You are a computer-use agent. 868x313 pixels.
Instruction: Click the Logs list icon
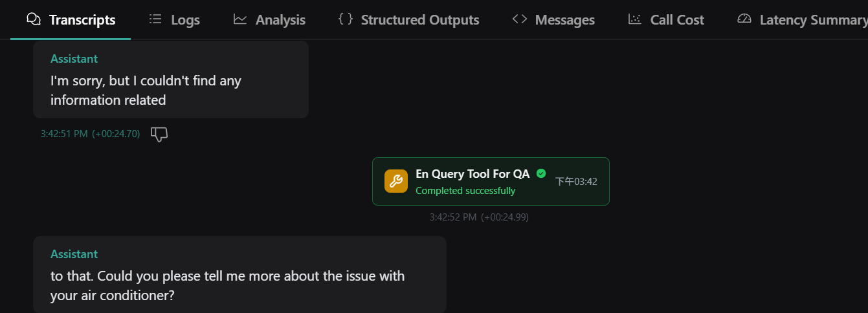155,19
